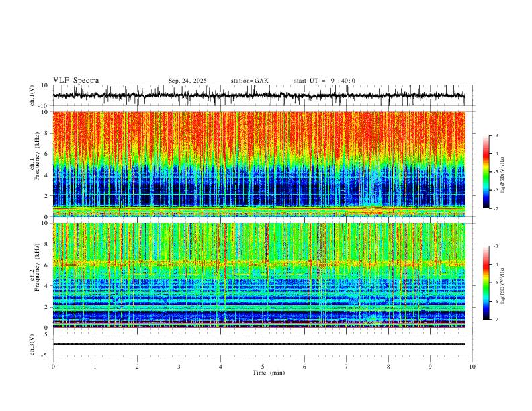Click the "-3" tick on the ch.2 colorbar

point(496,246)
